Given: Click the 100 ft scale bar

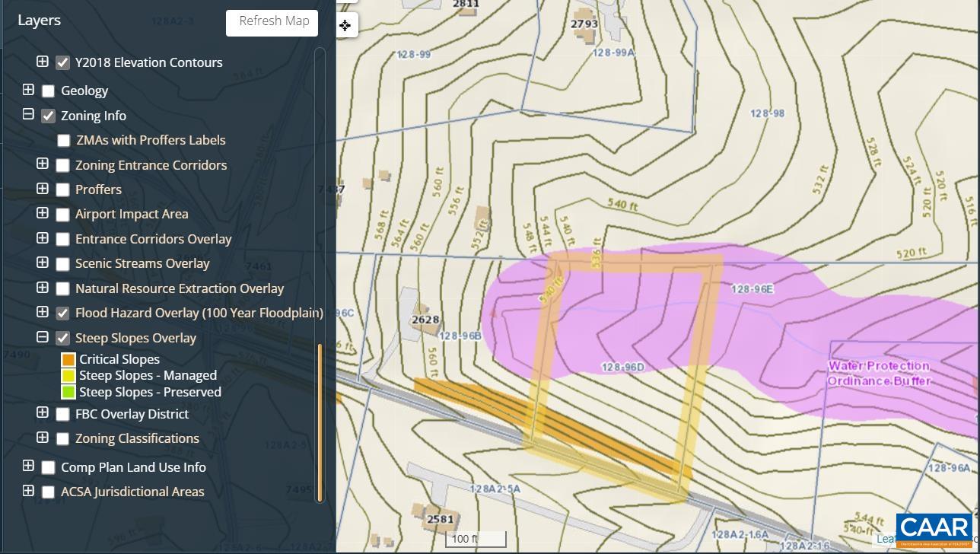Looking at the screenshot, I should click(x=476, y=540).
